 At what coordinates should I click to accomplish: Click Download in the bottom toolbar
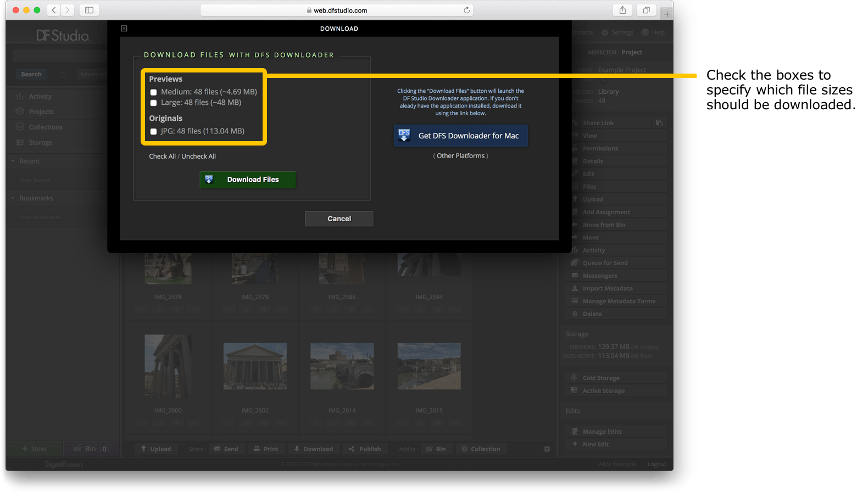coord(314,449)
